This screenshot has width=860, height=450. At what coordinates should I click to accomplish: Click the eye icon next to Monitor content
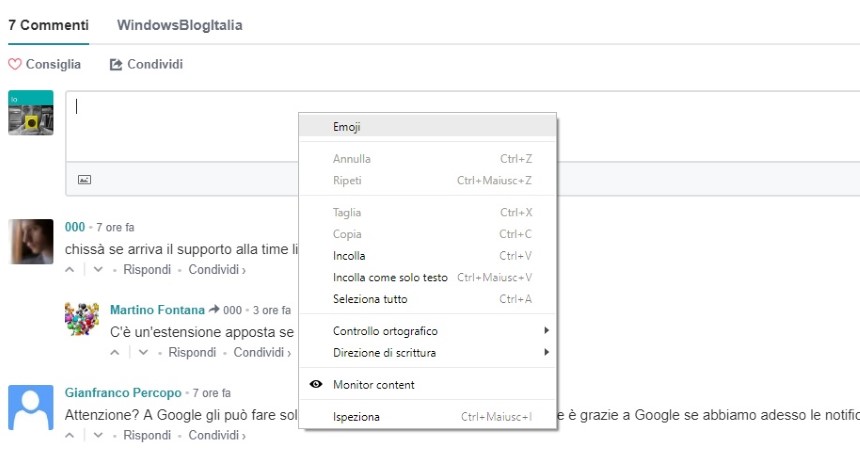coord(316,384)
